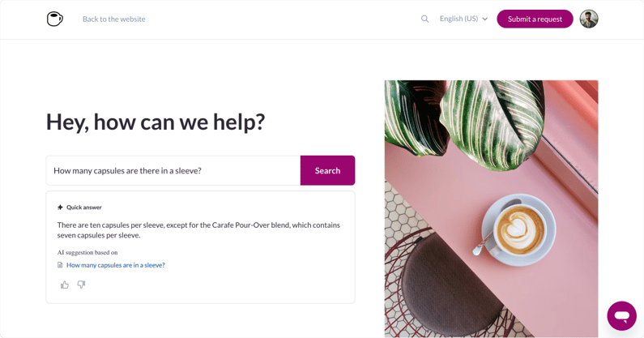Click the article document icon
The width and height of the screenshot is (644, 338).
pyautogui.click(x=60, y=265)
